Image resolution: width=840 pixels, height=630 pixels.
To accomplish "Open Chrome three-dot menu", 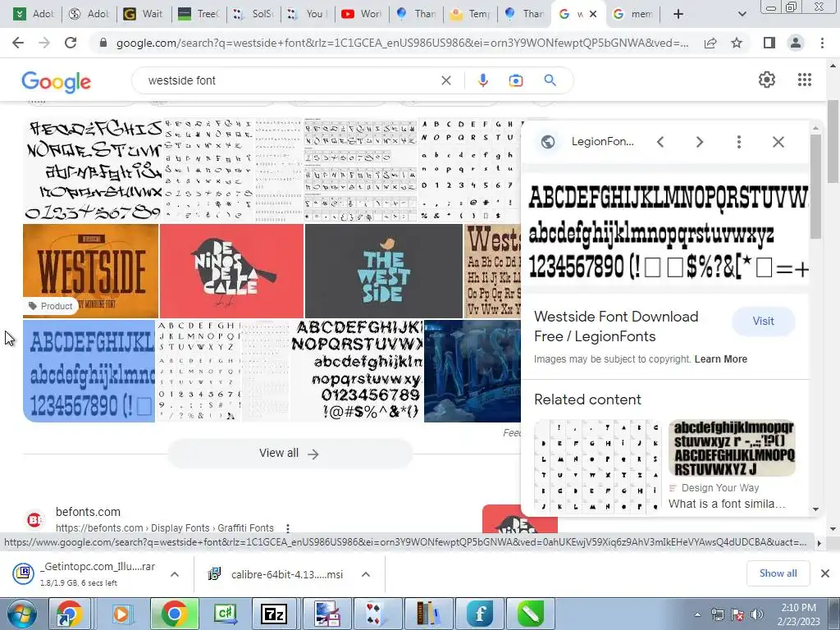I will [x=822, y=43].
